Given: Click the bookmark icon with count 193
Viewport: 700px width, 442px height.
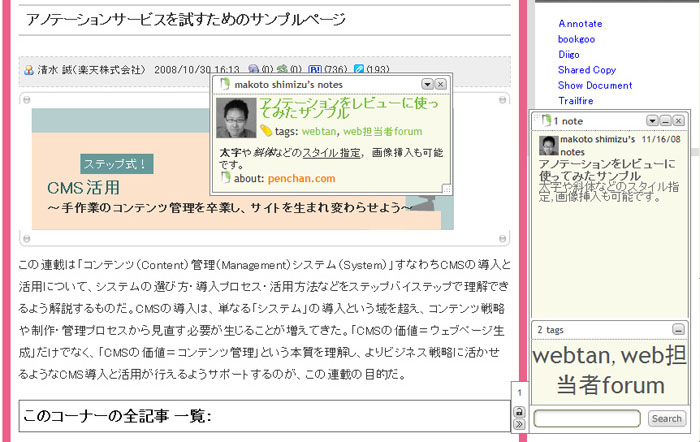Looking at the screenshot, I should click(359, 69).
